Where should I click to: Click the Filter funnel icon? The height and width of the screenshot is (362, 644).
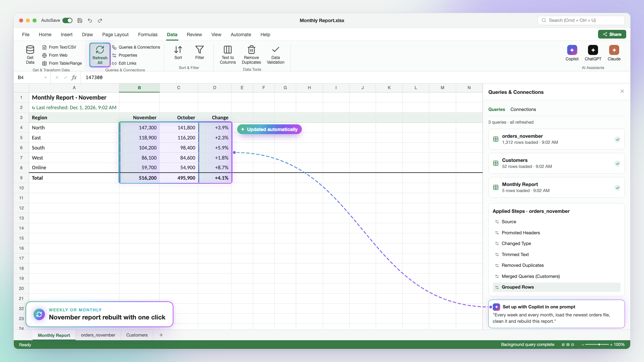pos(200,50)
